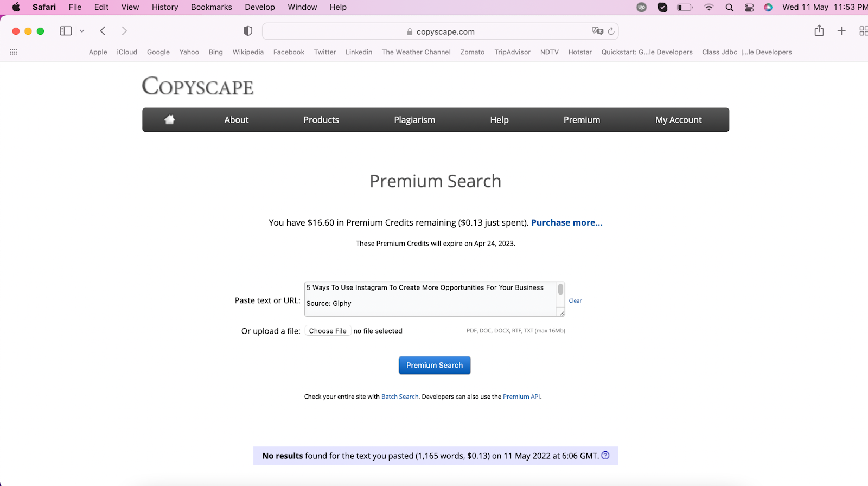Click the Copyscape home icon in navbar

170,119
